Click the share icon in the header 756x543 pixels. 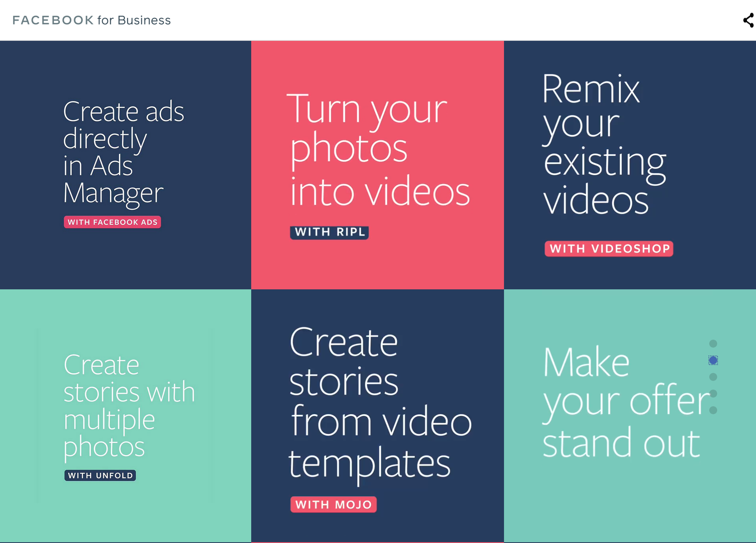748,20
